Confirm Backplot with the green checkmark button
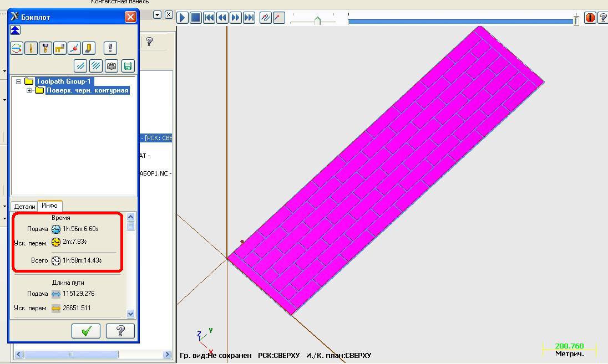 click(x=86, y=331)
